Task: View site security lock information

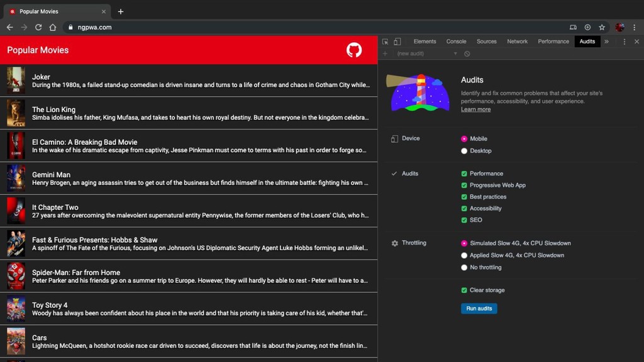Action: [70, 27]
